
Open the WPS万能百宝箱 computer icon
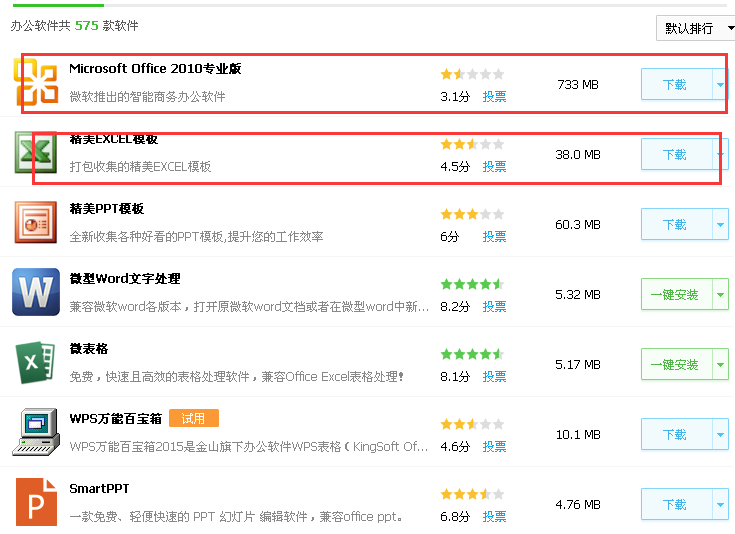coord(36,432)
